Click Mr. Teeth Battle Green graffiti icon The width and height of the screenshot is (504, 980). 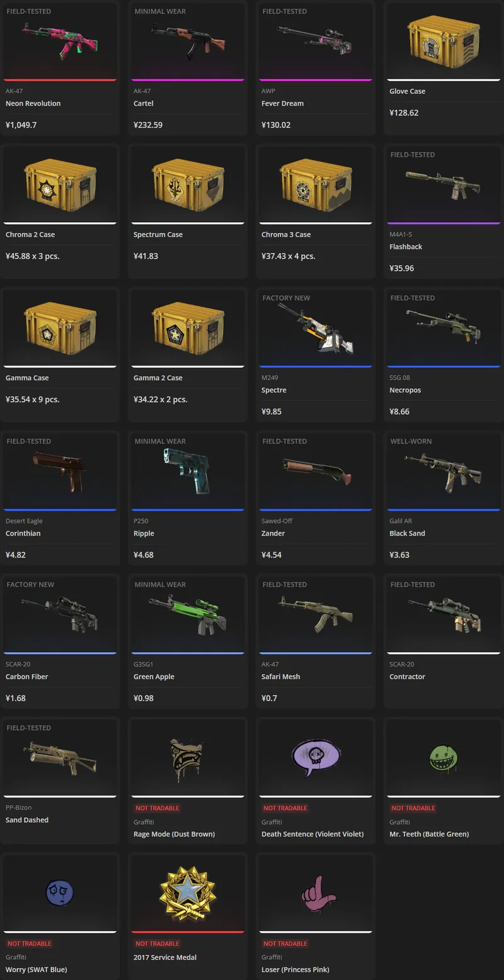click(x=443, y=759)
